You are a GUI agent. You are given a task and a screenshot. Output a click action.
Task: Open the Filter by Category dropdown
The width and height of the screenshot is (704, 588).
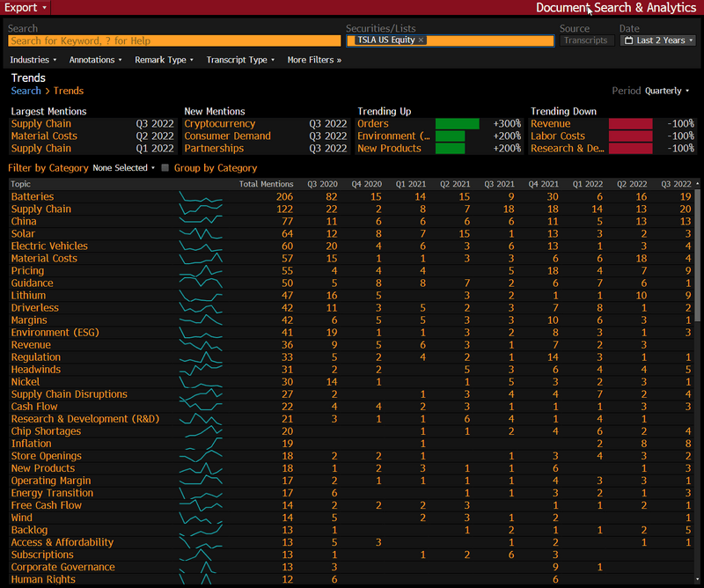pos(123,168)
